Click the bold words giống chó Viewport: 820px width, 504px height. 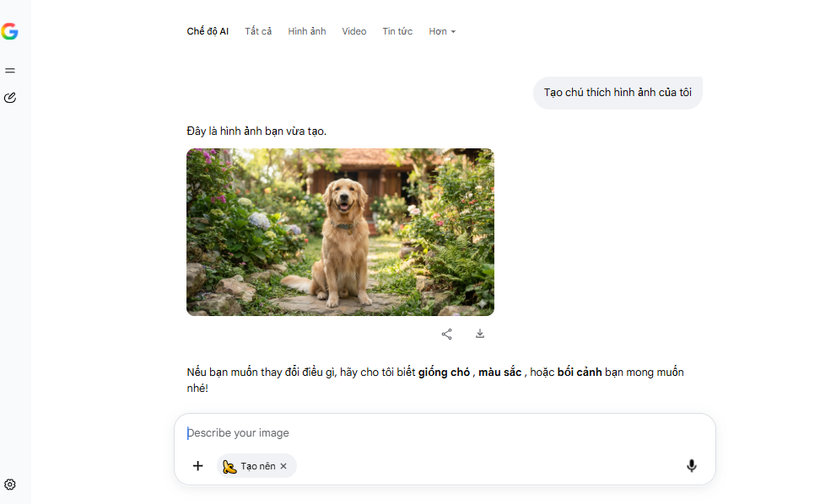coord(444,373)
